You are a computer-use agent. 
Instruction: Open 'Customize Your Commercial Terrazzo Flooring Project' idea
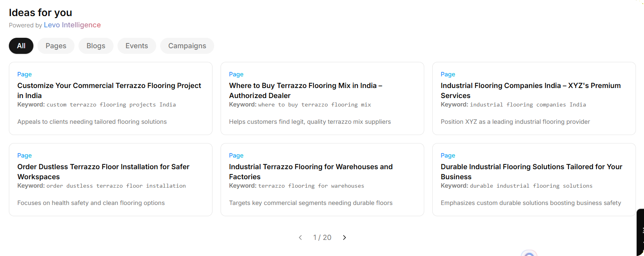[x=109, y=90]
